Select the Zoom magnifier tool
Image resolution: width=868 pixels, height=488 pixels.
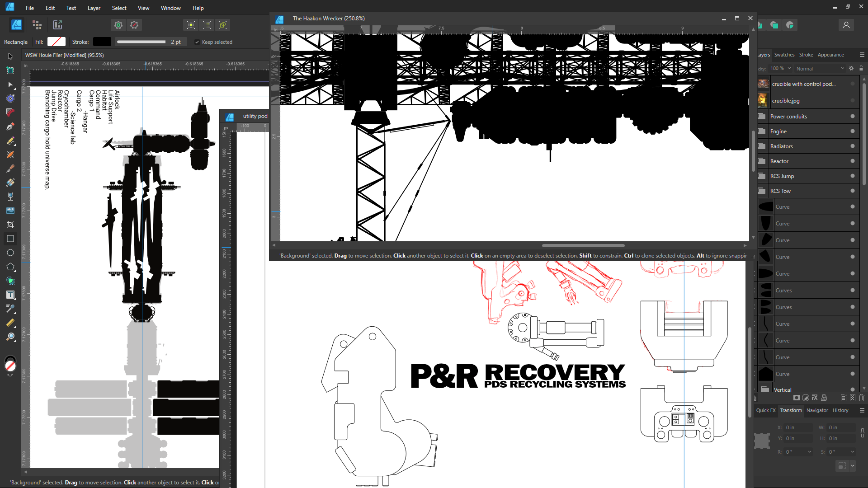point(10,337)
